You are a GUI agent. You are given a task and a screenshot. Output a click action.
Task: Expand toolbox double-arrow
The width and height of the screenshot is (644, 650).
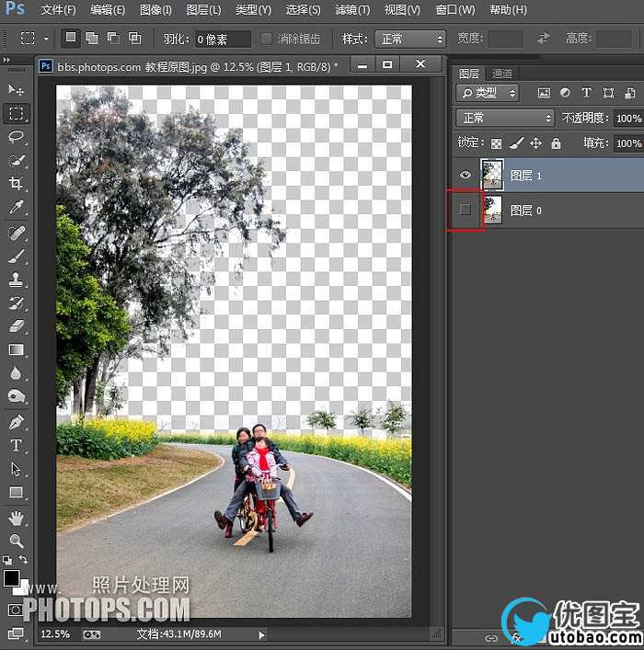point(6,60)
